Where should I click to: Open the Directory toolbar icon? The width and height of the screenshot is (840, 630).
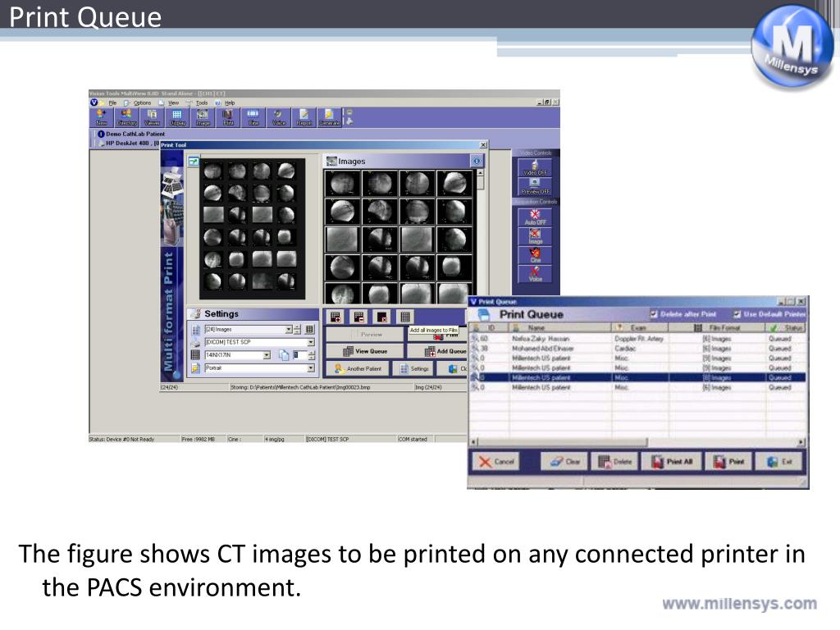point(126,117)
